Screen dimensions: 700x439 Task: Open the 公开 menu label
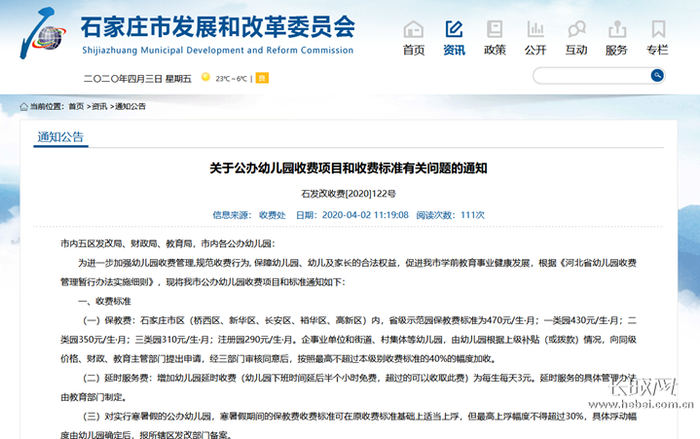(x=535, y=50)
